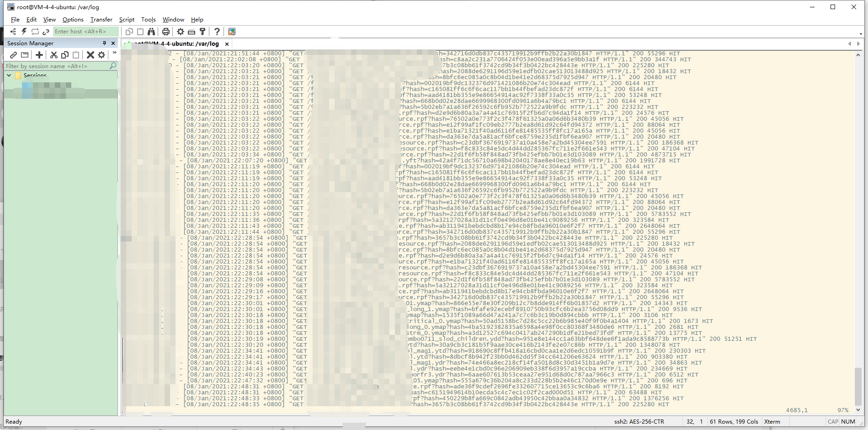Click the CAP indicator in status bar

coord(833,422)
